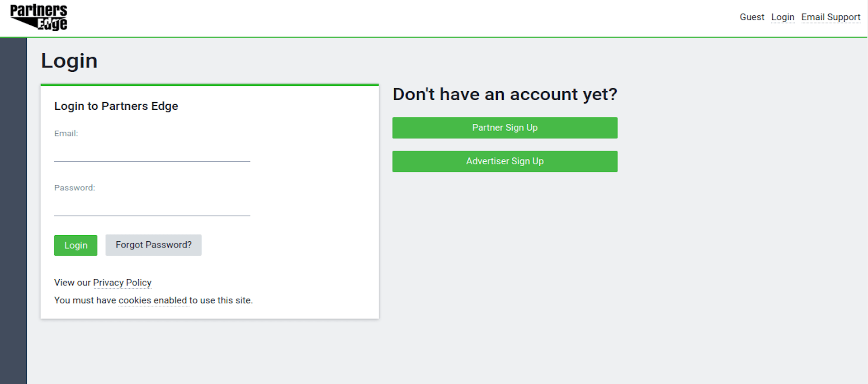Click Don't have an account yet? heading
The height and width of the screenshot is (384, 868).
coord(505,94)
